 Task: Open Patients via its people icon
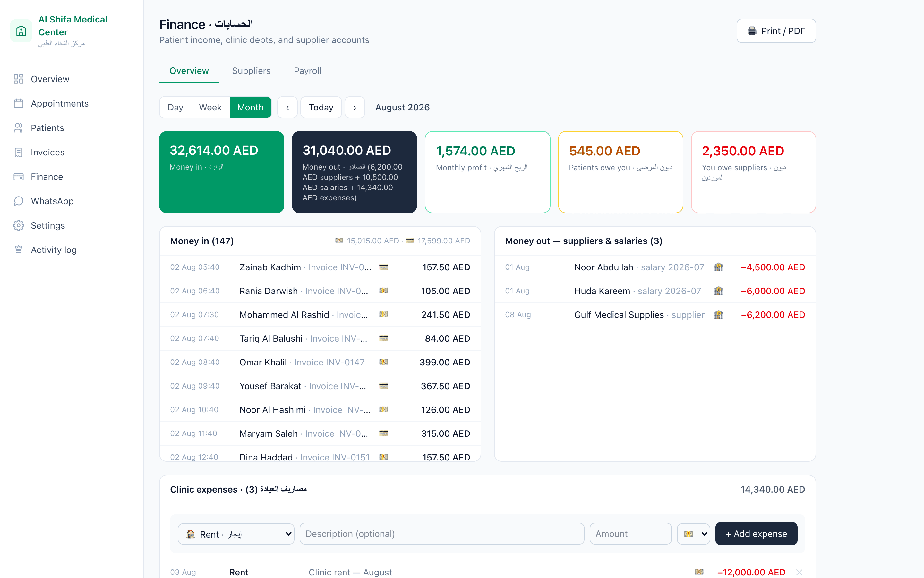[x=18, y=128]
